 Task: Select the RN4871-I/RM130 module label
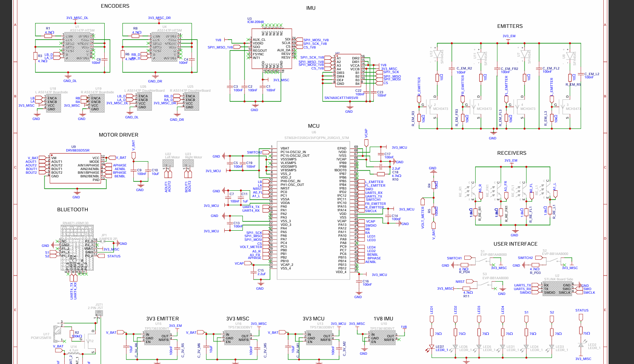point(75,223)
